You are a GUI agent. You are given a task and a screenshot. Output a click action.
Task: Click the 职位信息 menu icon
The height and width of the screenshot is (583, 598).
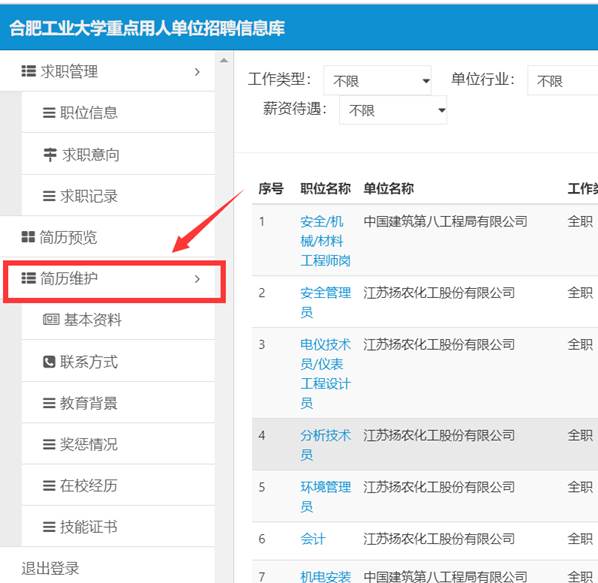tap(49, 113)
